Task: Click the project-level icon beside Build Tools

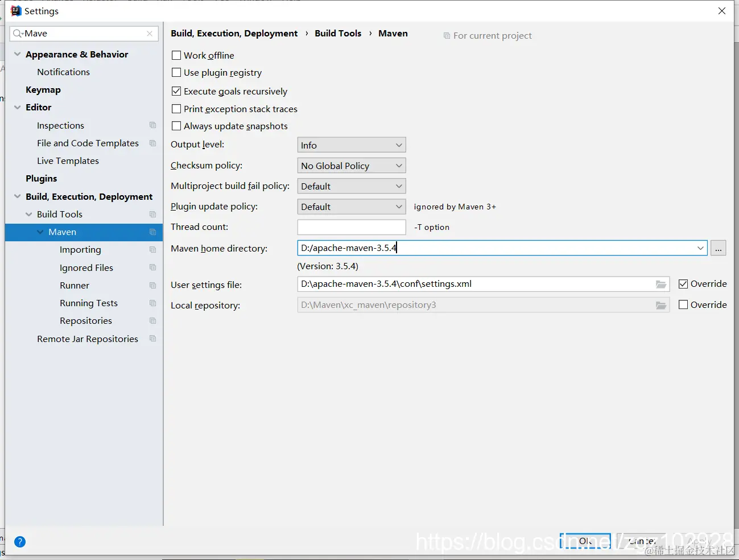Action: pyautogui.click(x=152, y=214)
